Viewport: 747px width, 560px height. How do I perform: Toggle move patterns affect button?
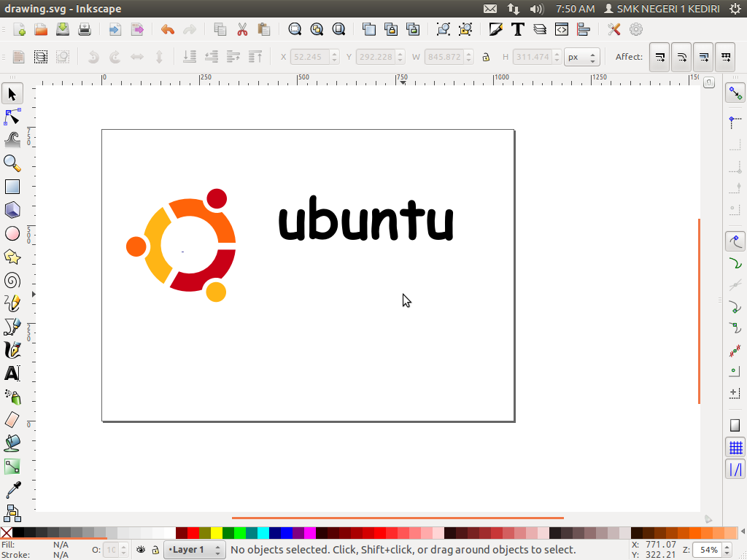725,57
